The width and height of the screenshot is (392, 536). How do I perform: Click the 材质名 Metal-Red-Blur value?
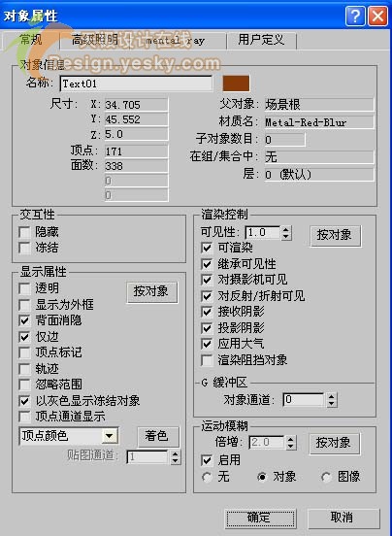319,122
